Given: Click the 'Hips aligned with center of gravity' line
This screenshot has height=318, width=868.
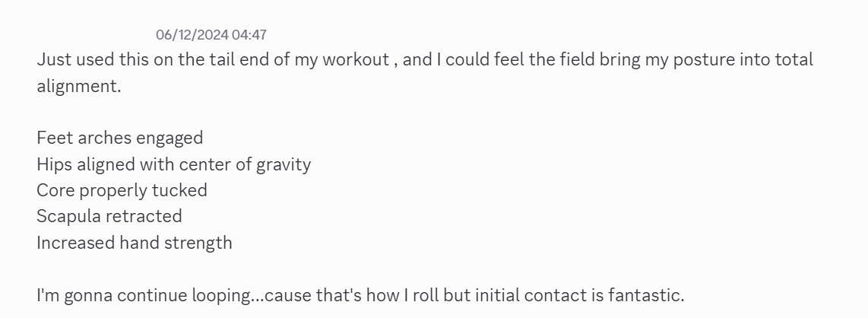Looking at the screenshot, I should click(x=174, y=164).
